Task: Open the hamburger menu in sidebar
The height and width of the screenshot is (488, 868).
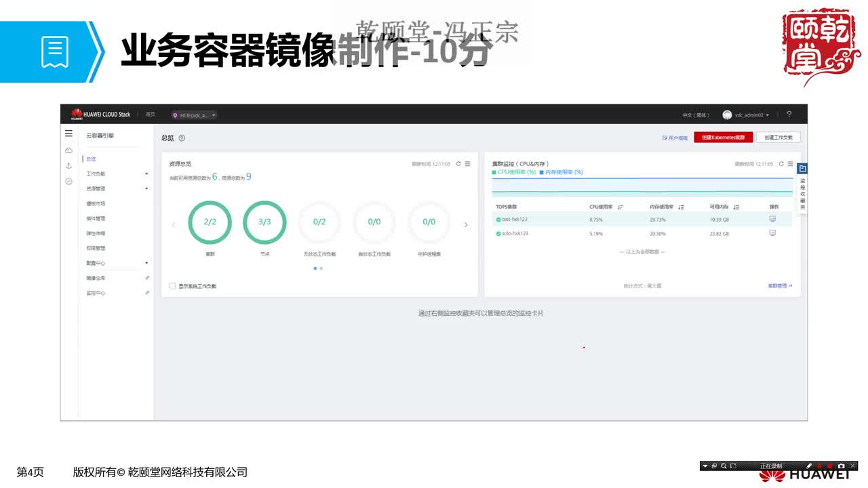Action: 68,134
